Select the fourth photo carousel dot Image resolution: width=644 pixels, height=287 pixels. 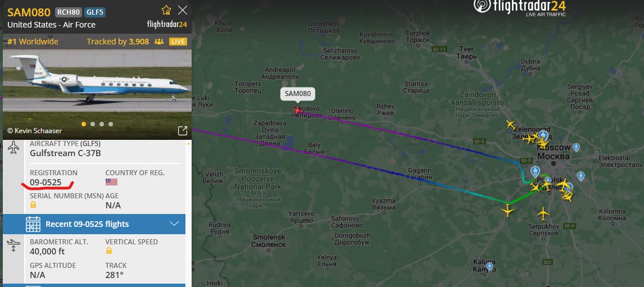click(111, 124)
